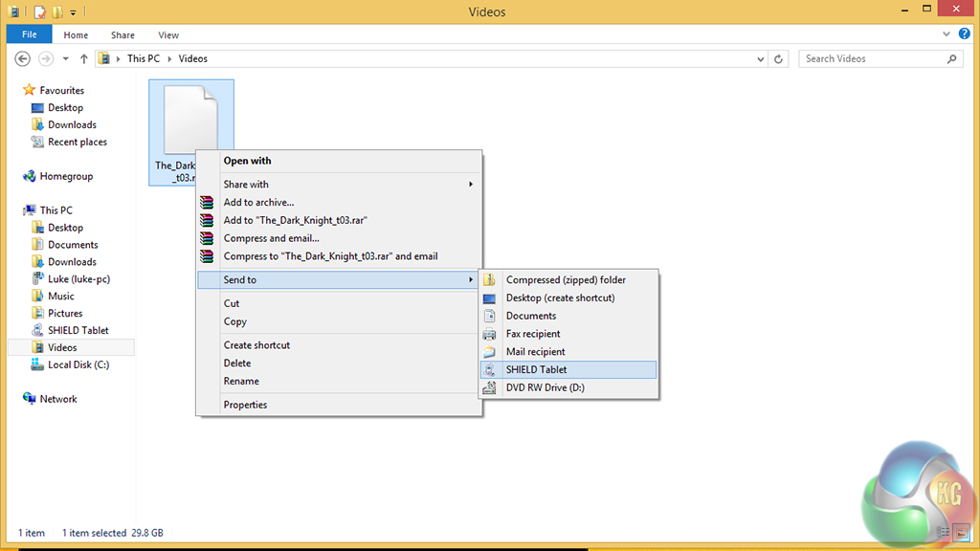Click the Properties icon in quick access toolbar

coord(40,12)
